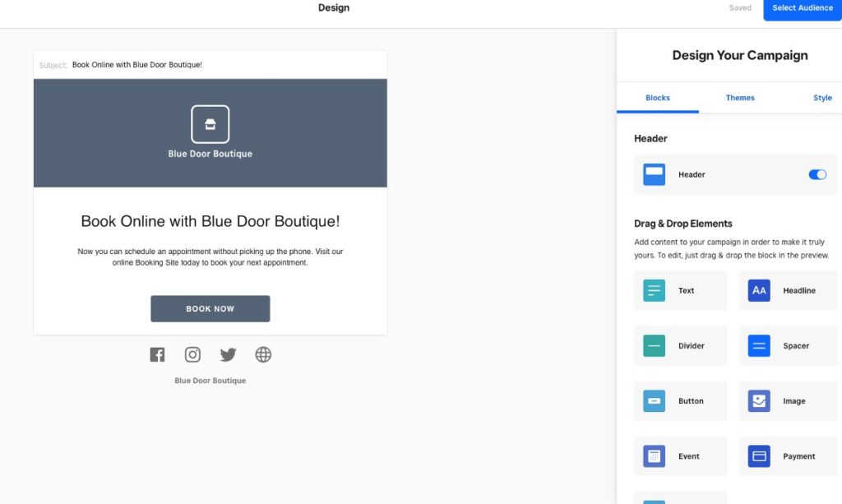Select the Twitter icon in the footer
842x504 pixels.
[228, 354]
